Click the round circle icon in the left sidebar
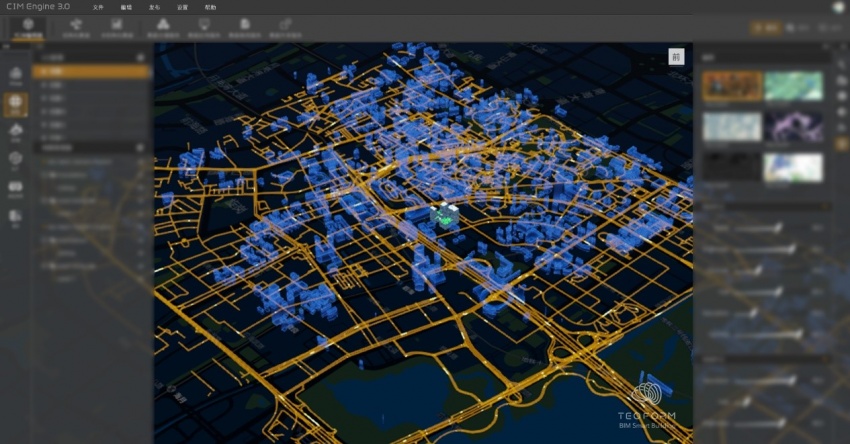Image resolution: width=850 pixels, height=444 pixels. (x=16, y=160)
